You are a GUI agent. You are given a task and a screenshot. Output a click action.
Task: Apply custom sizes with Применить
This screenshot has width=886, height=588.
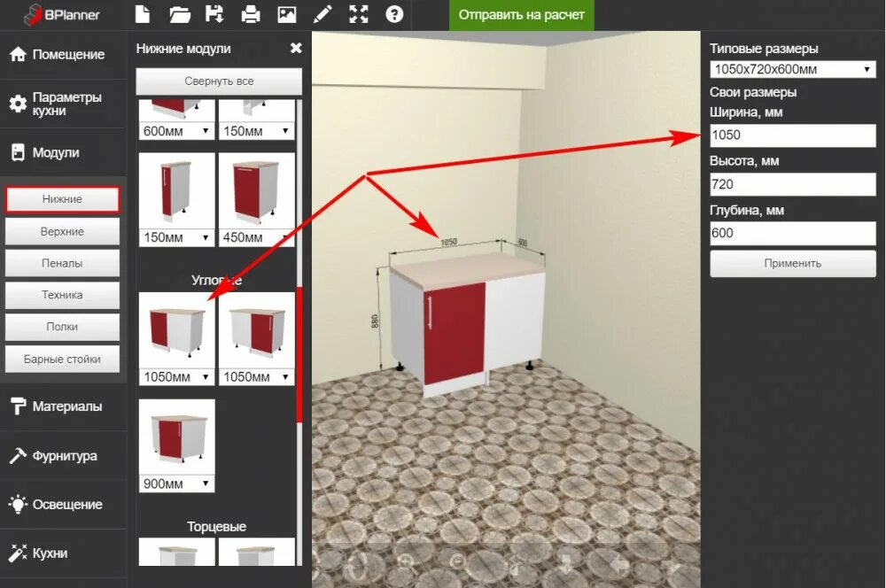click(792, 264)
